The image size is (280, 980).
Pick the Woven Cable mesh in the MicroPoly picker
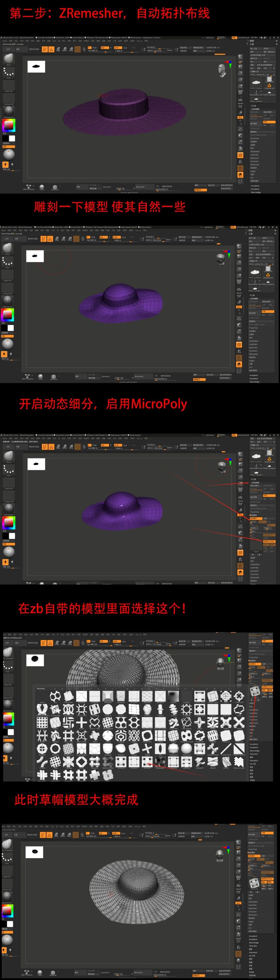[239, 762]
